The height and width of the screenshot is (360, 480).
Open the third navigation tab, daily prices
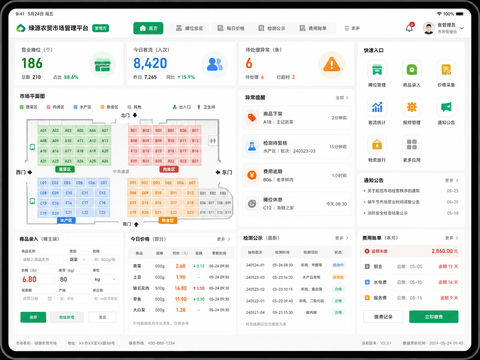click(x=231, y=28)
